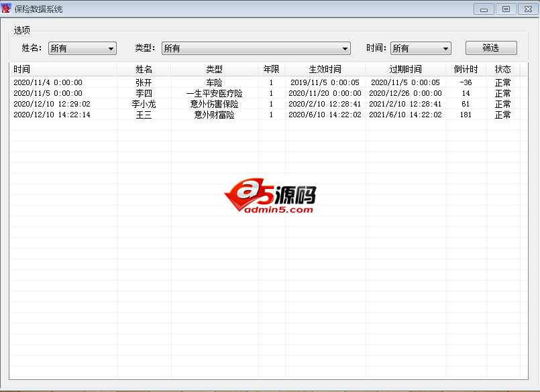Click the 年限 column header
The width and height of the screenshot is (540, 392).
click(x=272, y=69)
